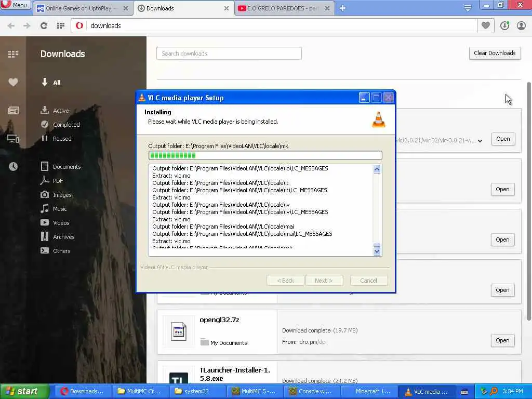Click Cancel in VLC Setup

pos(368,281)
